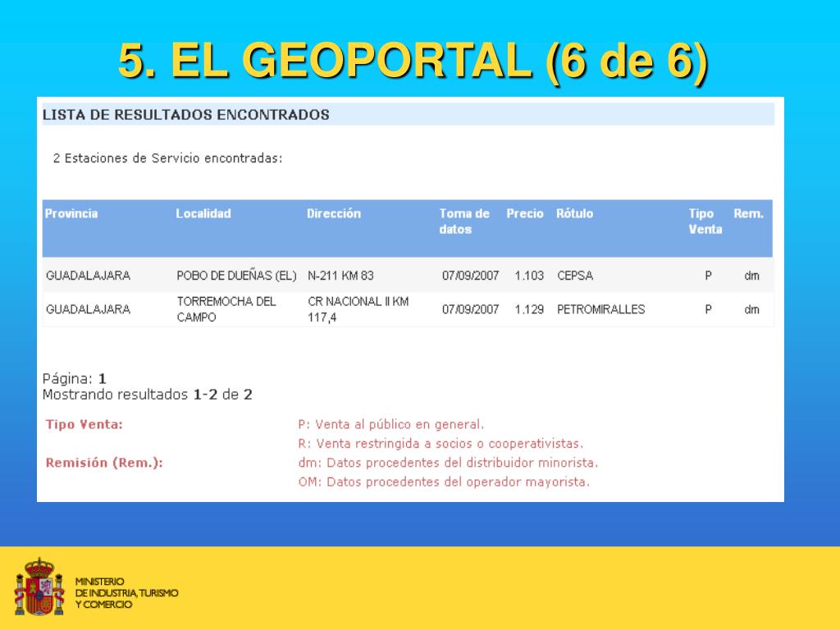This screenshot has width=840, height=630.
Task: Click the Rem. column header
Action: pos(748,214)
